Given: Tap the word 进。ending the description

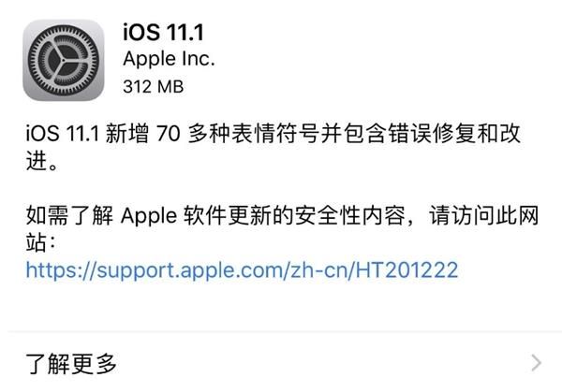Looking at the screenshot, I should tap(41, 160).
